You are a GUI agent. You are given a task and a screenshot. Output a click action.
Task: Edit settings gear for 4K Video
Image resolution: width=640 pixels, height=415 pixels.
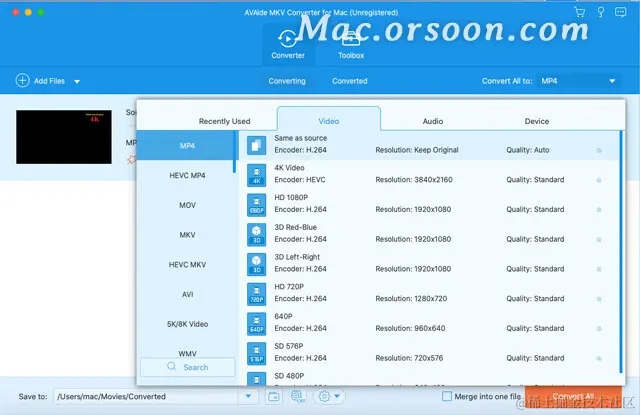tap(599, 180)
